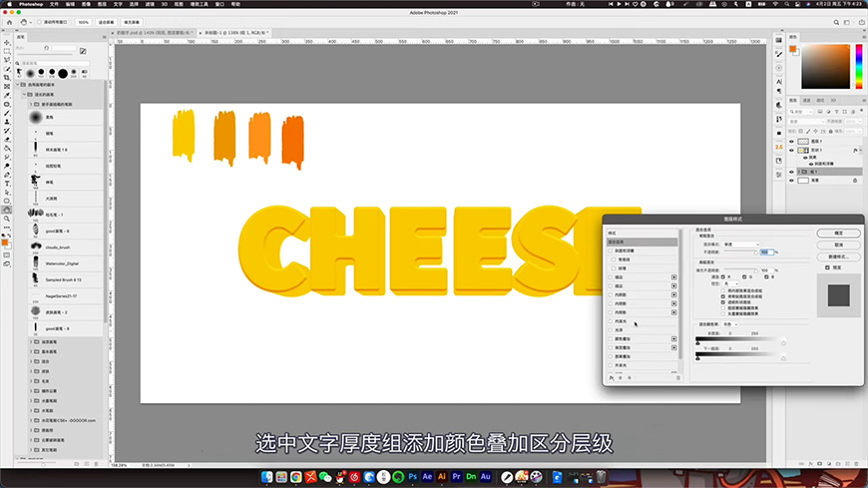This screenshot has width=868, height=488.
Task: Open the 混合颜色带 channel dropdown
Action: [x=729, y=324]
